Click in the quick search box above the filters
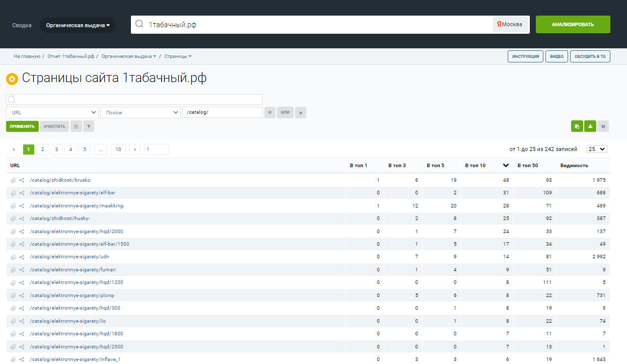This screenshot has width=627, height=364. [134, 99]
